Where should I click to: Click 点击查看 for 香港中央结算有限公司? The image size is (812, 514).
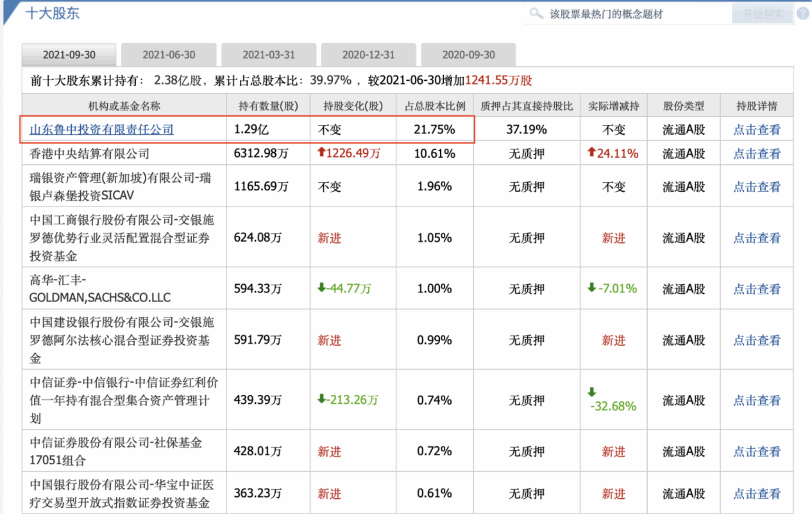(x=756, y=153)
